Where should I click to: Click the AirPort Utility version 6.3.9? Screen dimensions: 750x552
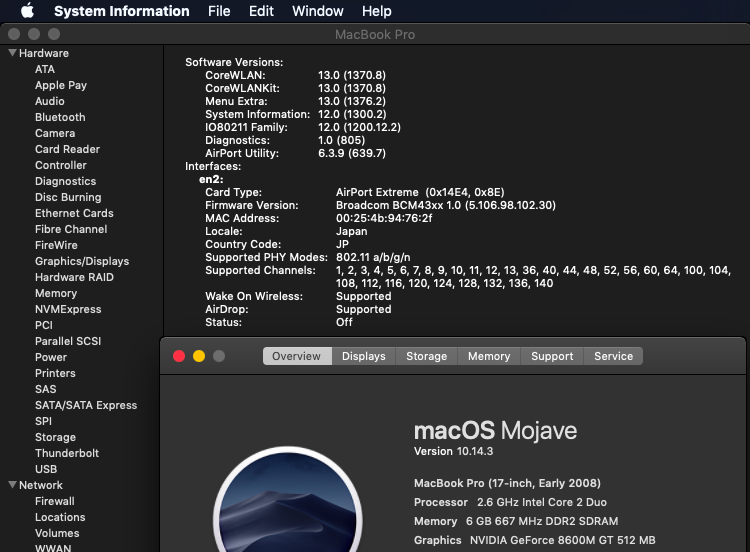(x=352, y=153)
